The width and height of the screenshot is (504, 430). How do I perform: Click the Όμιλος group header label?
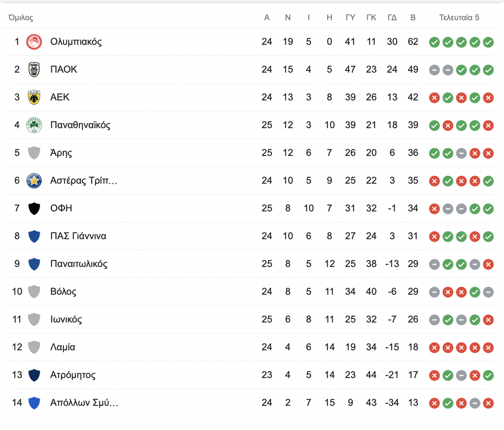[21, 18]
